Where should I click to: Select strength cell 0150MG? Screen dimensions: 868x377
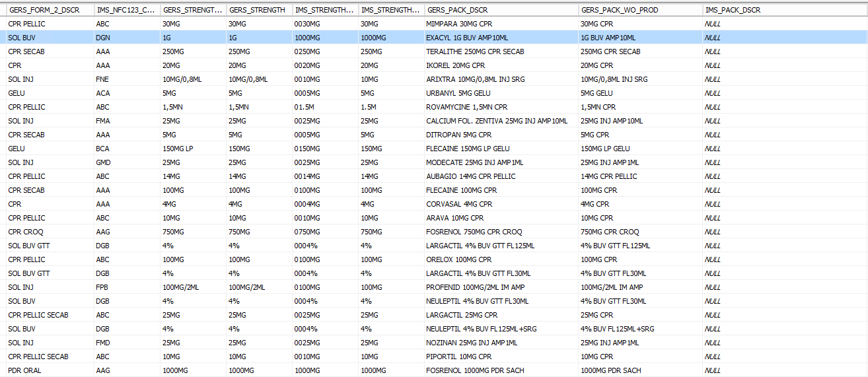325,149
